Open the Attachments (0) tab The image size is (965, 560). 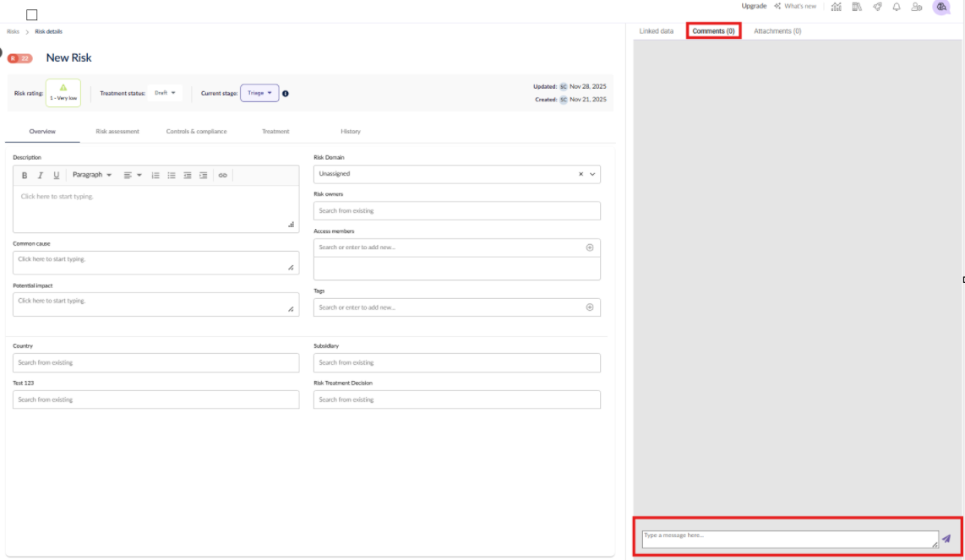click(777, 31)
